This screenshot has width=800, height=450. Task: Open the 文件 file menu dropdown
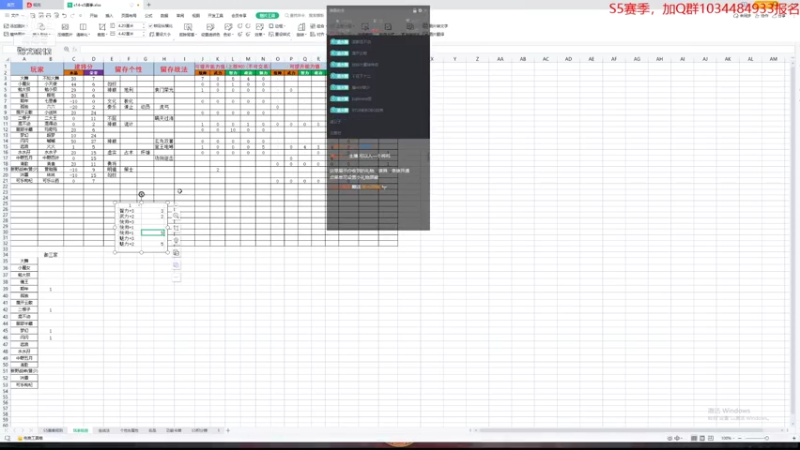(16, 16)
